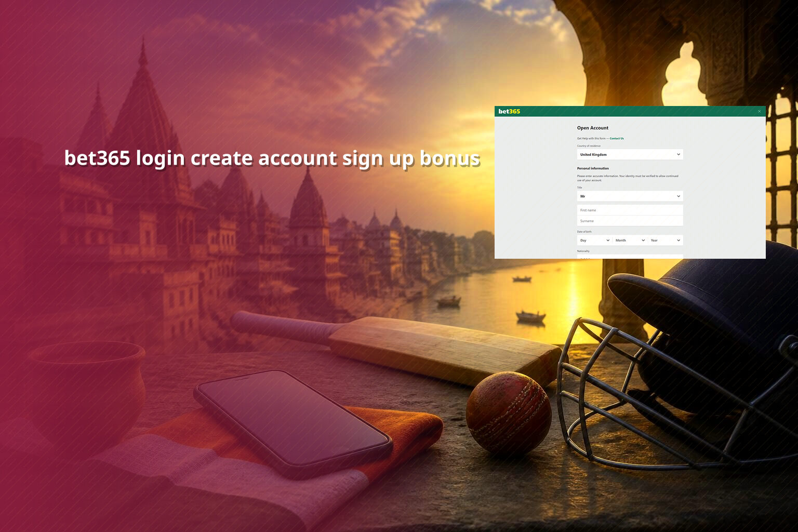Expand the Title dropdown showing Mr
This screenshot has width=798, height=532.
pyautogui.click(x=630, y=196)
